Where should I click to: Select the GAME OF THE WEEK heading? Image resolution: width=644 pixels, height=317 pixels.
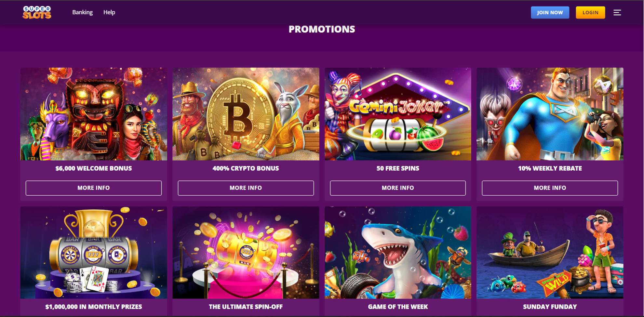(x=397, y=307)
